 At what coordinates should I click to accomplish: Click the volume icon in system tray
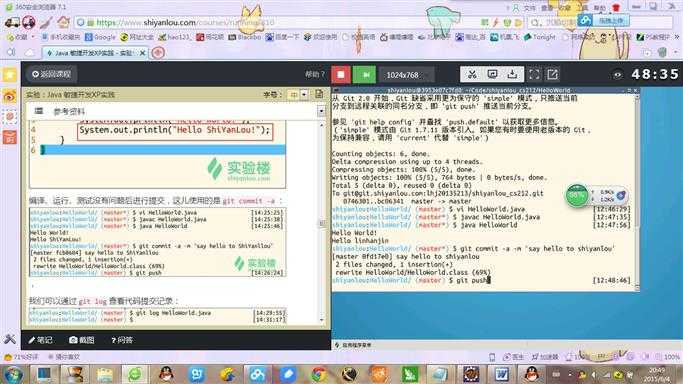[x=594, y=374]
